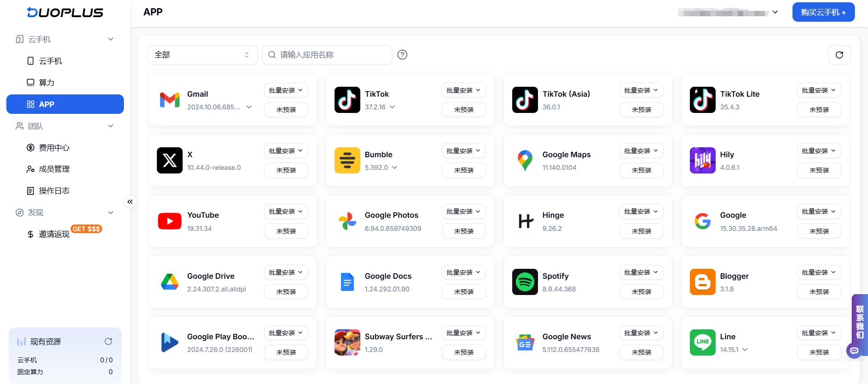Image resolution: width=868 pixels, height=384 pixels.
Task: Expand the Bumble 5.392.0 version dropdown
Action: pyautogui.click(x=395, y=168)
